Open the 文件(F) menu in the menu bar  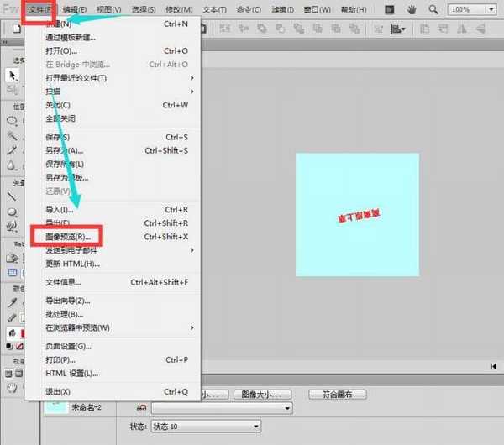tap(41, 9)
